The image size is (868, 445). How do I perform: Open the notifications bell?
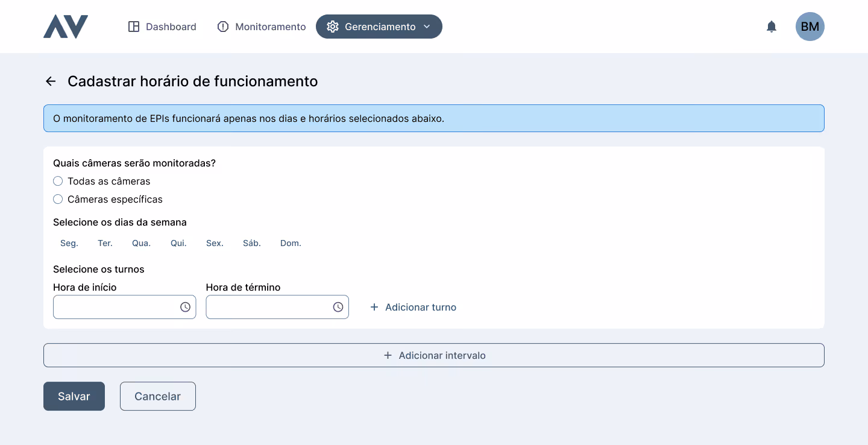coord(772,27)
